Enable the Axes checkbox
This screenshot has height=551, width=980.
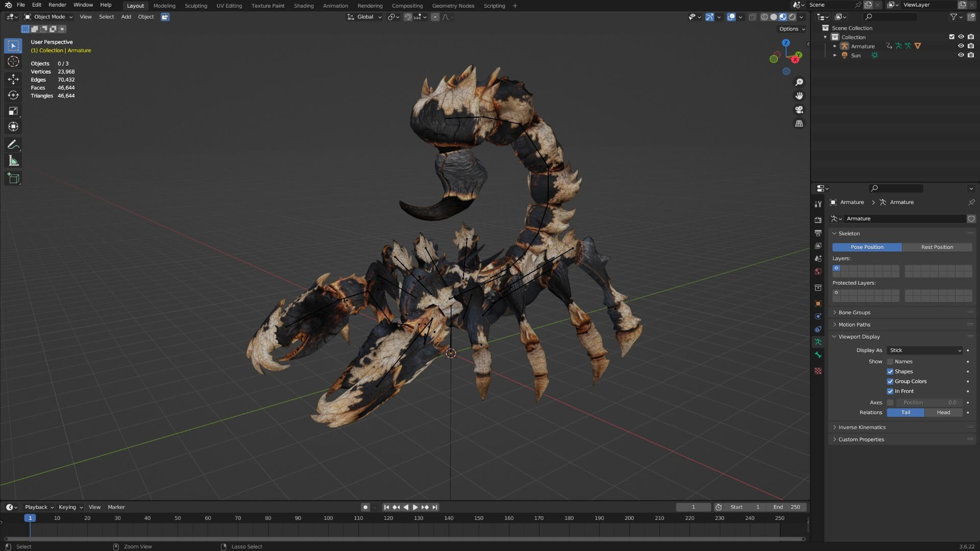tap(890, 403)
